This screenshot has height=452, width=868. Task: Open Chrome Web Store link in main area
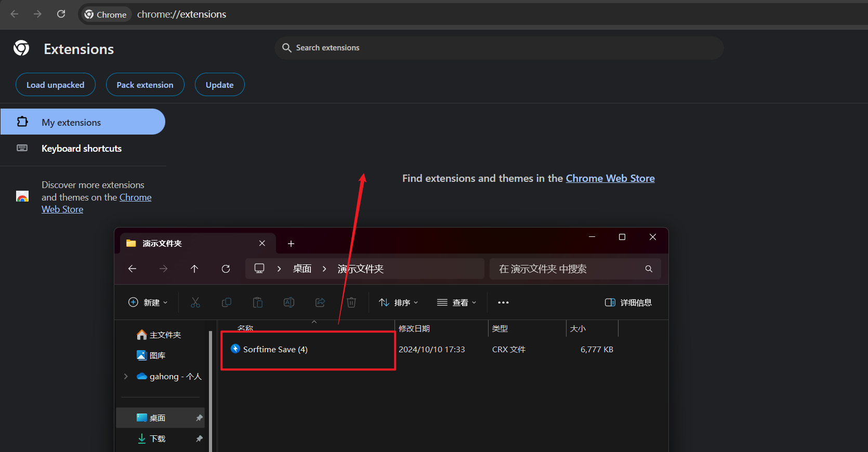(610, 178)
